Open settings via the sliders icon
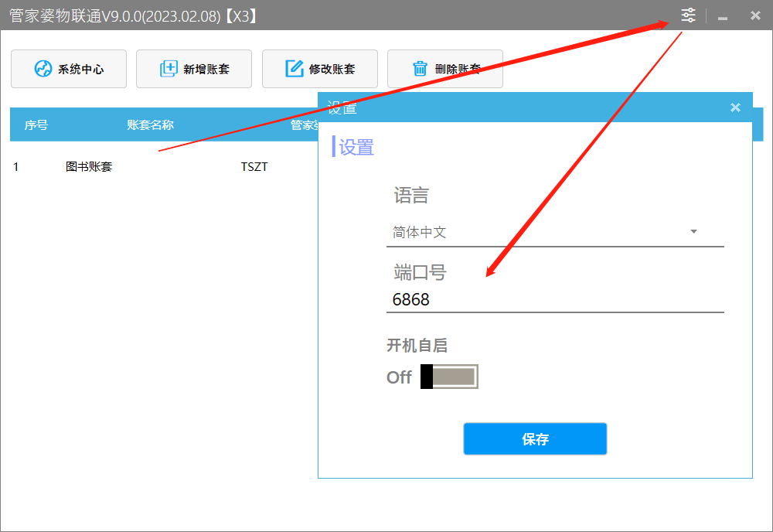773x532 pixels. [688, 15]
